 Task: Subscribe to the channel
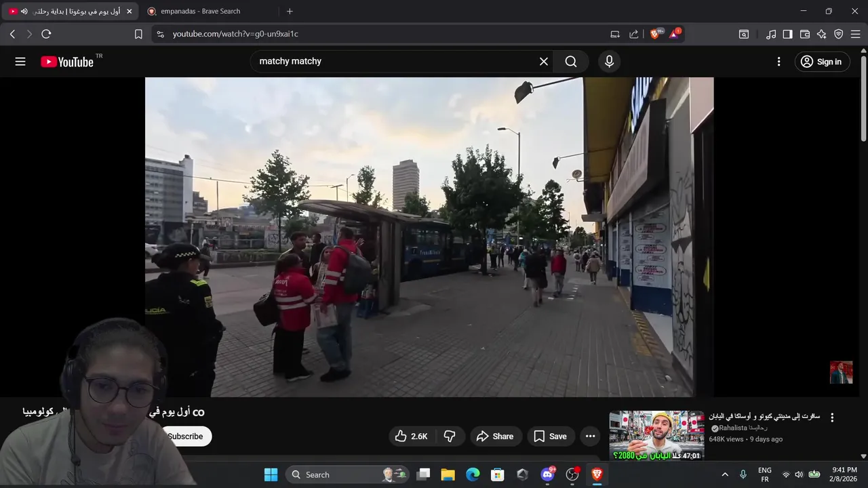[x=185, y=436]
